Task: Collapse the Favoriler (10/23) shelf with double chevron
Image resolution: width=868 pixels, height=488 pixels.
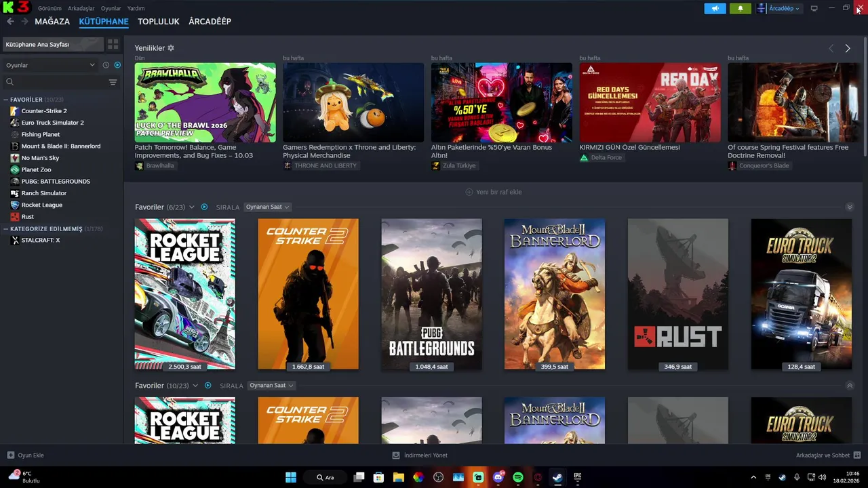Action: coord(850,386)
